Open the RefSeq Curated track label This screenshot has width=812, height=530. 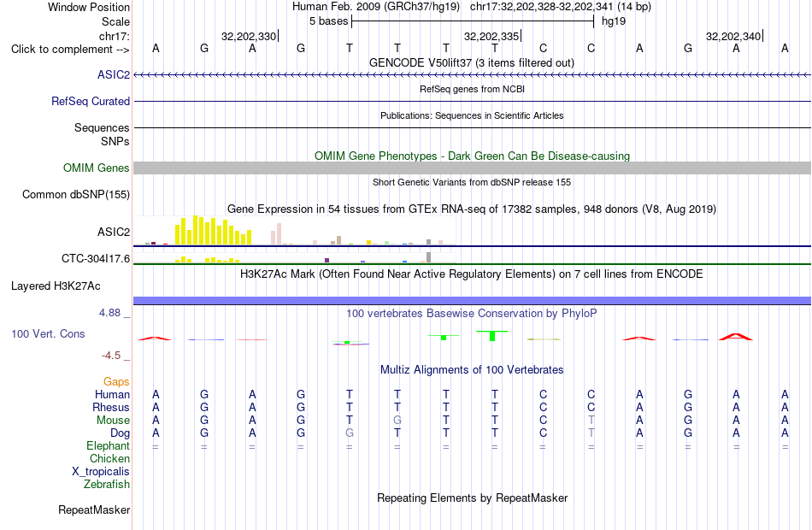90,101
